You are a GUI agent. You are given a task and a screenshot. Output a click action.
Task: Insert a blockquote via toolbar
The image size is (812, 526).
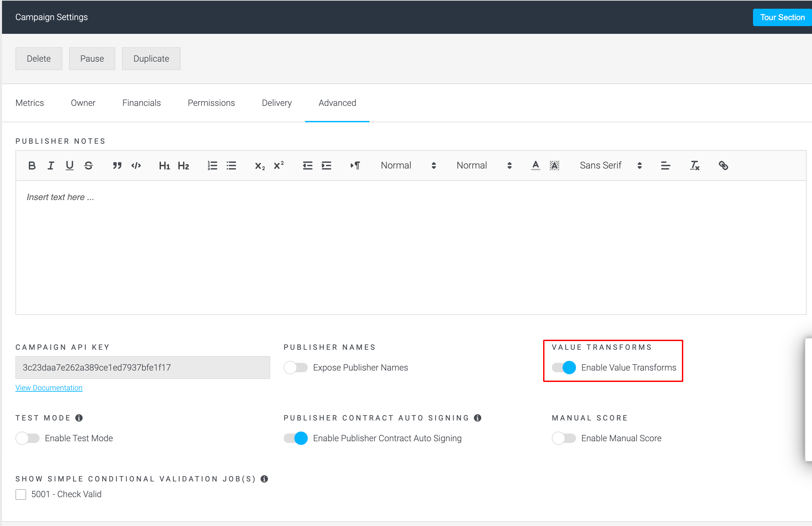coord(117,166)
